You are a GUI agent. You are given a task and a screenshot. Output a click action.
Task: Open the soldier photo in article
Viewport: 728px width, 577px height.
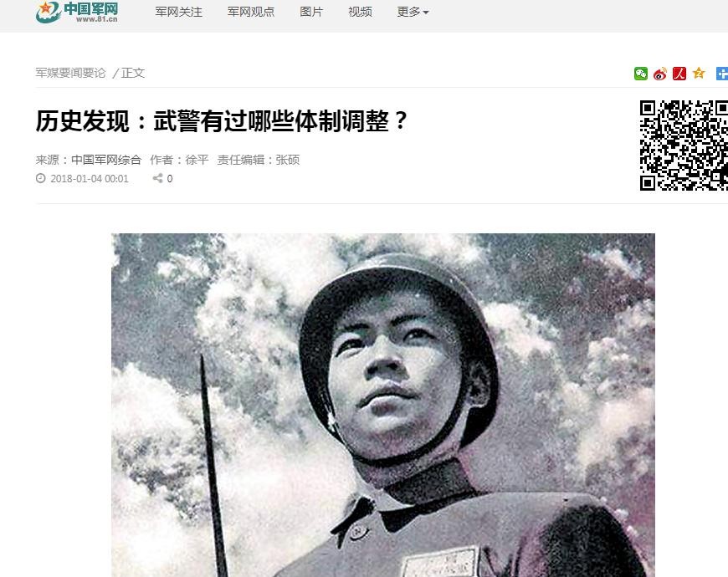point(383,405)
